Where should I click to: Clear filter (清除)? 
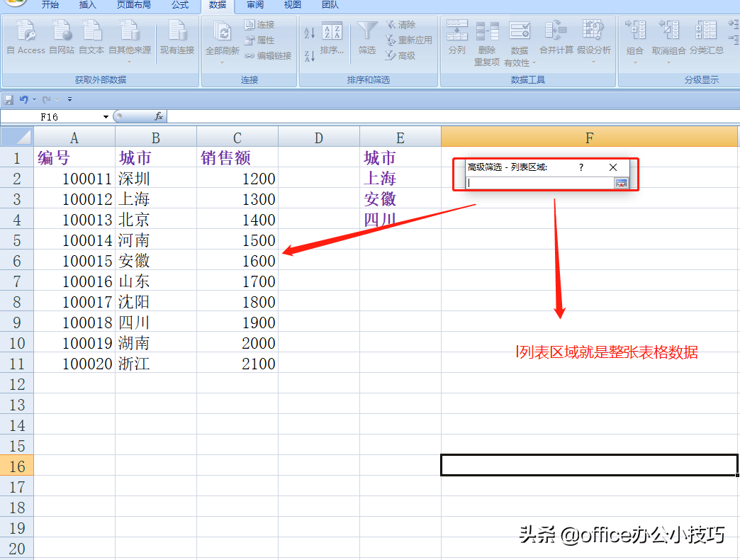[x=400, y=25]
